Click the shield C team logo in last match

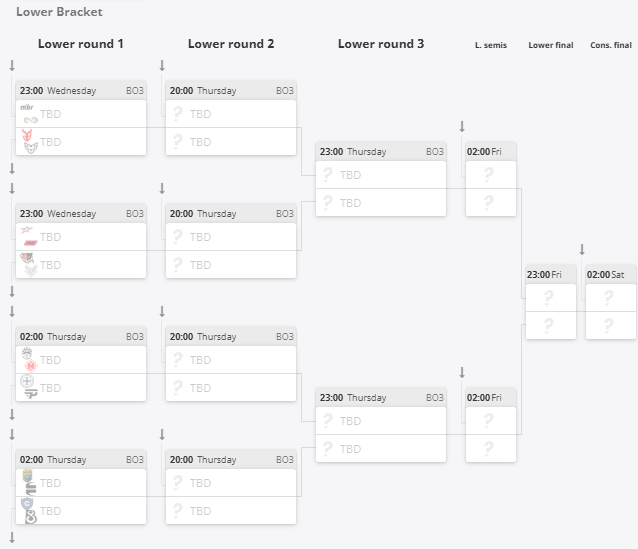[27, 504]
